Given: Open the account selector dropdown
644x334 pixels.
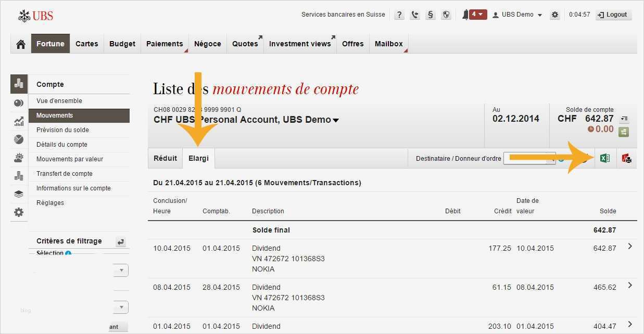Looking at the screenshot, I should tap(336, 120).
